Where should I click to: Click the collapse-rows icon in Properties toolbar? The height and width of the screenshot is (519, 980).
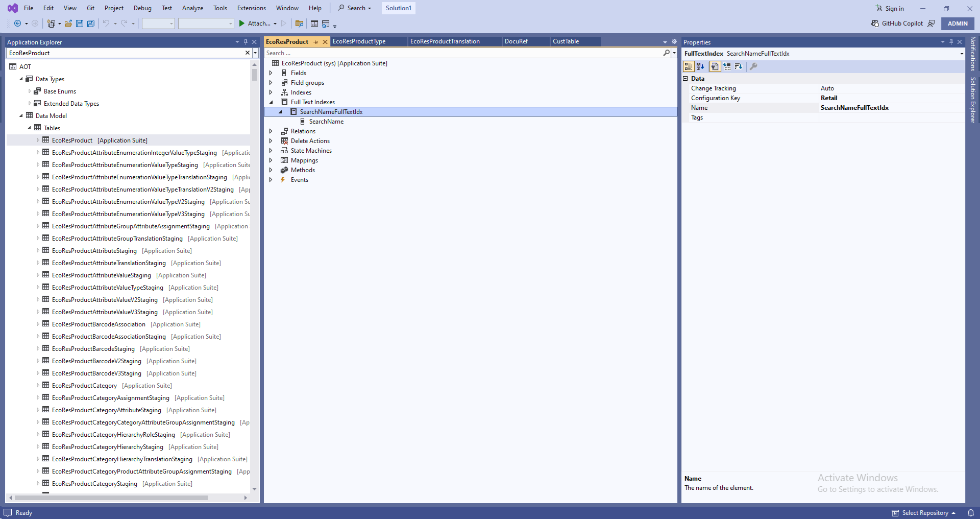[727, 66]
